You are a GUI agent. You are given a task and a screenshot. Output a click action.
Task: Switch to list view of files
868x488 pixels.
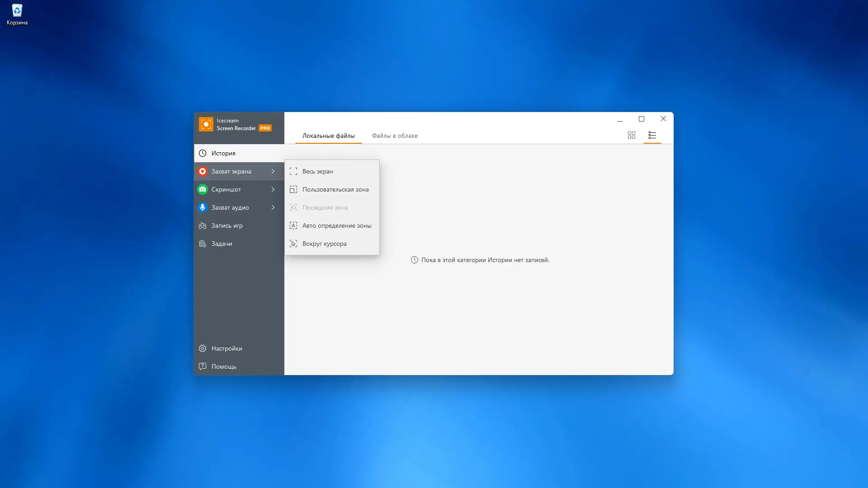click(652, 135)
